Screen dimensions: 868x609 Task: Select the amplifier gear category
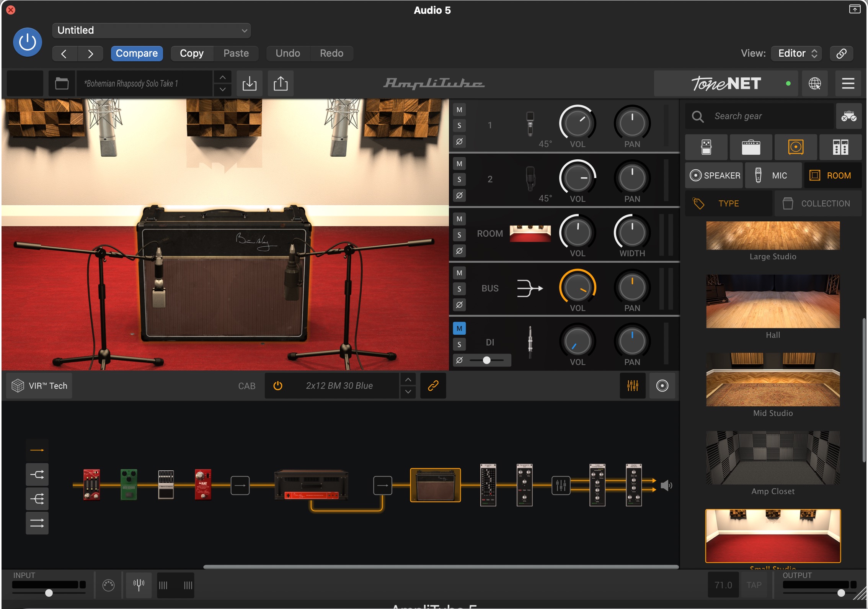tap(751, 147)
